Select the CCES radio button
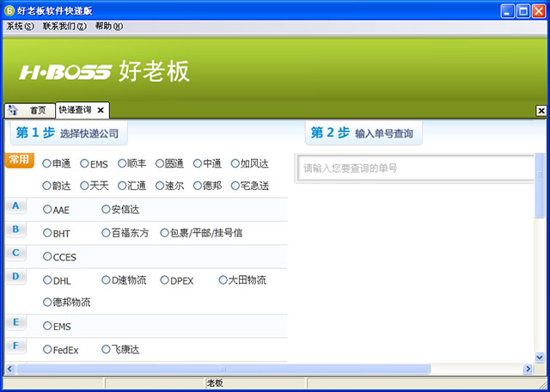 47,256
